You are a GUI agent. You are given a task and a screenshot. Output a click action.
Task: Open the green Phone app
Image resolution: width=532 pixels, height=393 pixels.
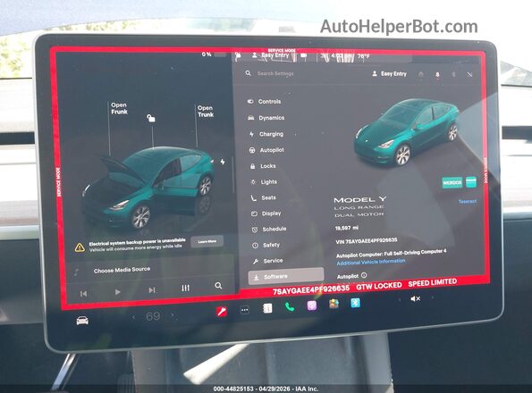click(290, 307)
